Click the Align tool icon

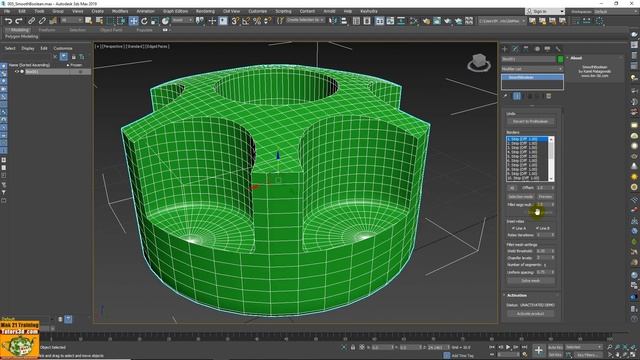344,20
